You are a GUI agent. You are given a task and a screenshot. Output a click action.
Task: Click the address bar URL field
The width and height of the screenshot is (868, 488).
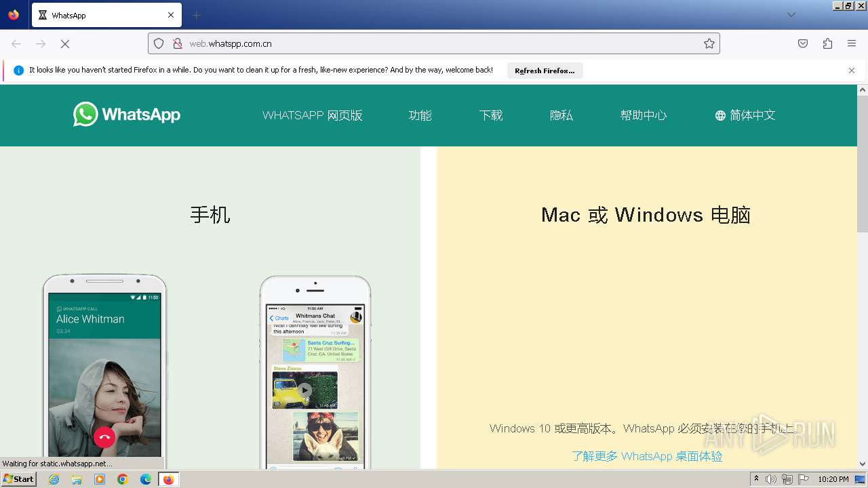434,43
